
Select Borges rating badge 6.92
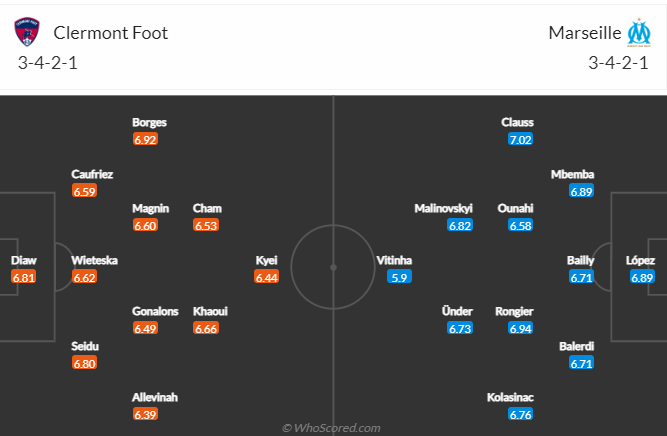tap(145, 140)
